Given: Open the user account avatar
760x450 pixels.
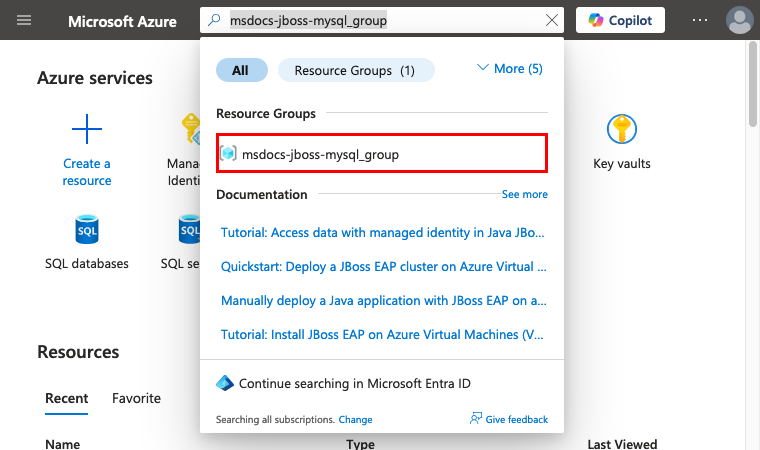Looking at the screenshot, I should pos(739,20).
